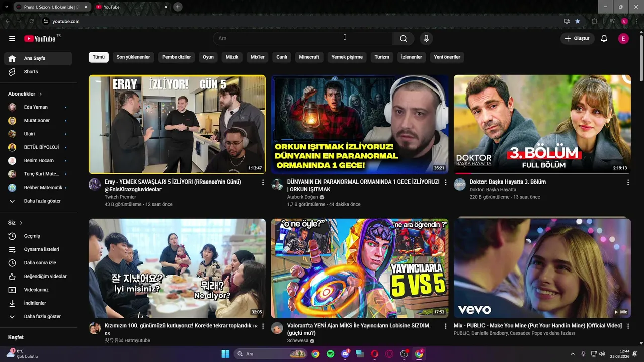Show hidden system tray icons
The width and height of the screenshot is (644, 362).
pos(572,354)
